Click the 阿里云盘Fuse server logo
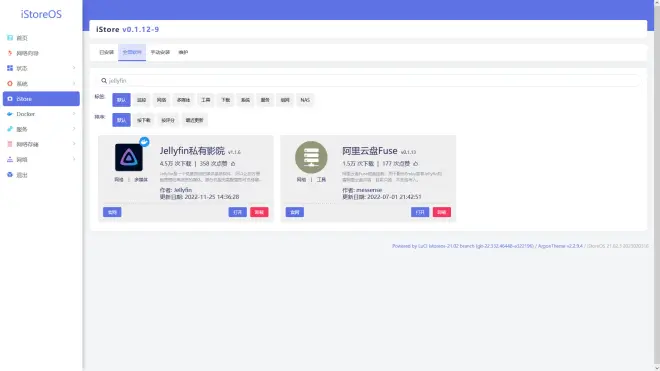 (x=311, y=157)
